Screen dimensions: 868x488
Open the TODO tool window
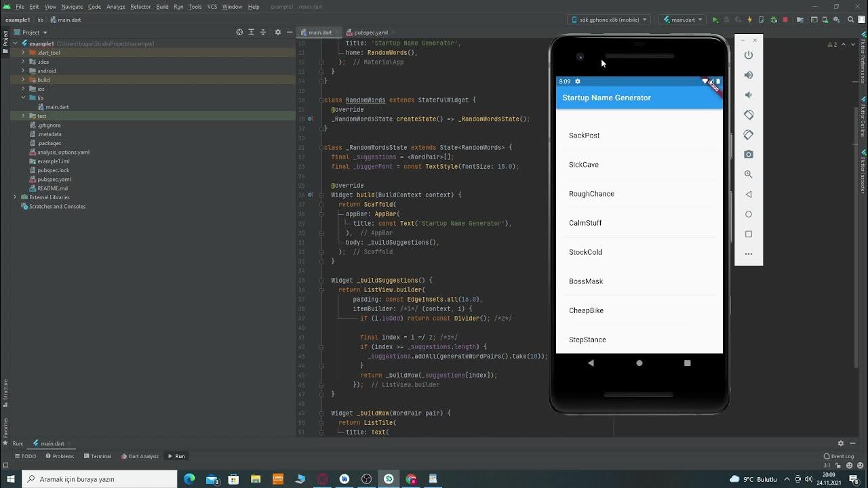[x=25, y=456]
